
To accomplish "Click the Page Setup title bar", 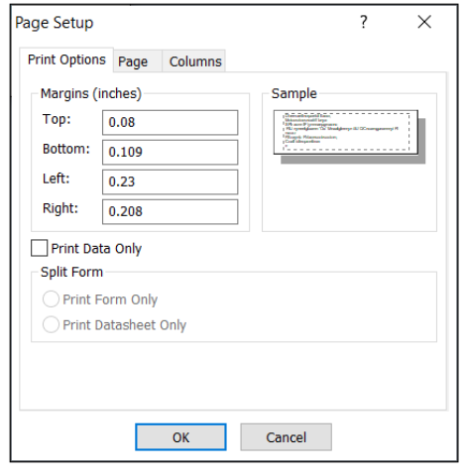I will click(x=185, y=23).
